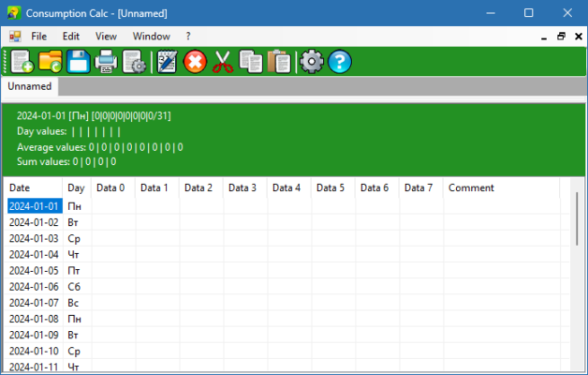Viewport: 588px width, 375px height.
Task: Click the Data 4 column header
Action: (x=288, y=187)
